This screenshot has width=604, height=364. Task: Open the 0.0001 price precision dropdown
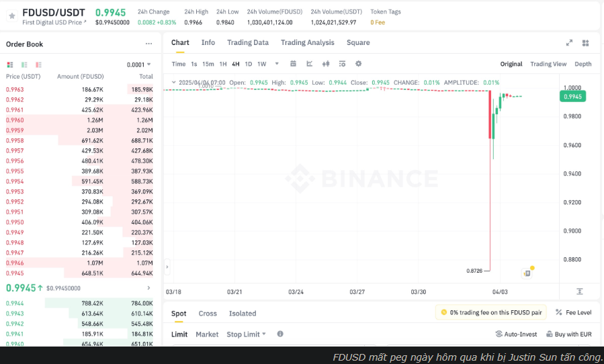138,64
